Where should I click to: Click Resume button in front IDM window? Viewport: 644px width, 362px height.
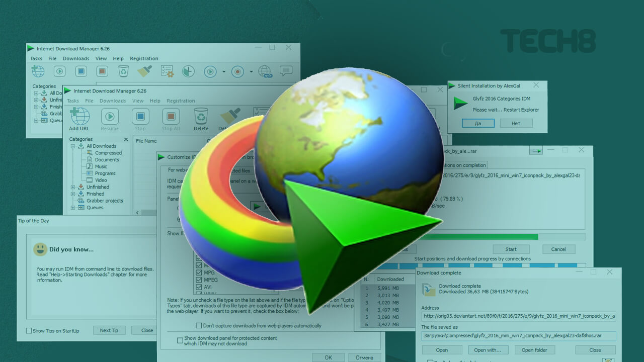tap(110, 120)
